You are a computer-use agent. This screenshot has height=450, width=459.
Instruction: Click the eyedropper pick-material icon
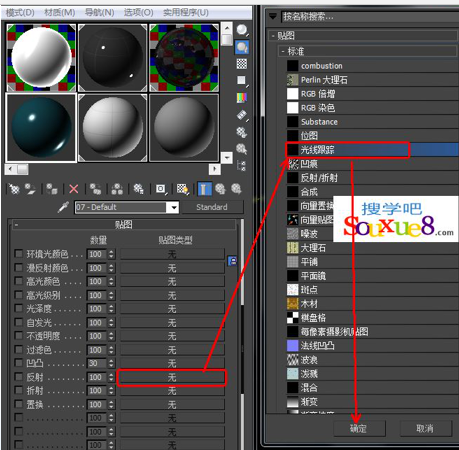[x=63, y=207]
